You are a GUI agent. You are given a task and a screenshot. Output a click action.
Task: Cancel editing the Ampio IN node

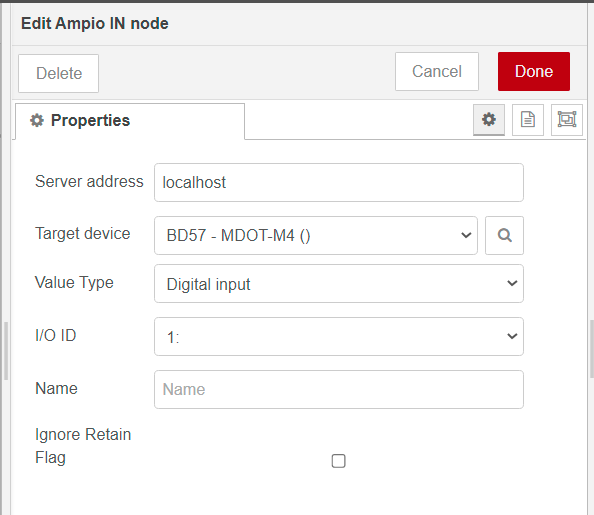tap(437, 71)
